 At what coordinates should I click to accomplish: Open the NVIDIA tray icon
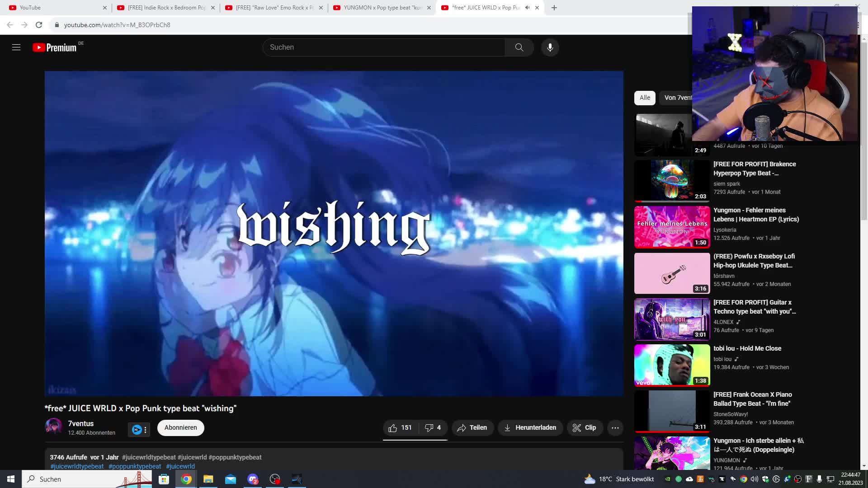click(x=667, y=479)
